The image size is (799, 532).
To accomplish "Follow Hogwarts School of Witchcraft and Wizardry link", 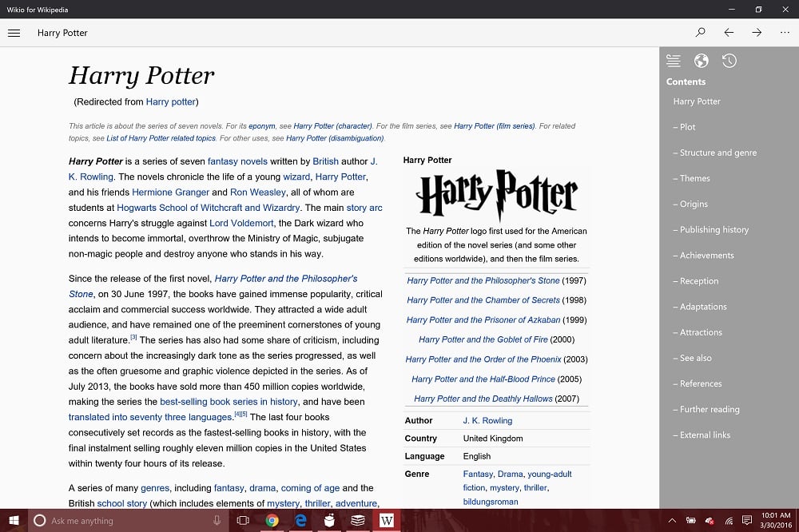I will pyautogui.click(x=208, y=208).
